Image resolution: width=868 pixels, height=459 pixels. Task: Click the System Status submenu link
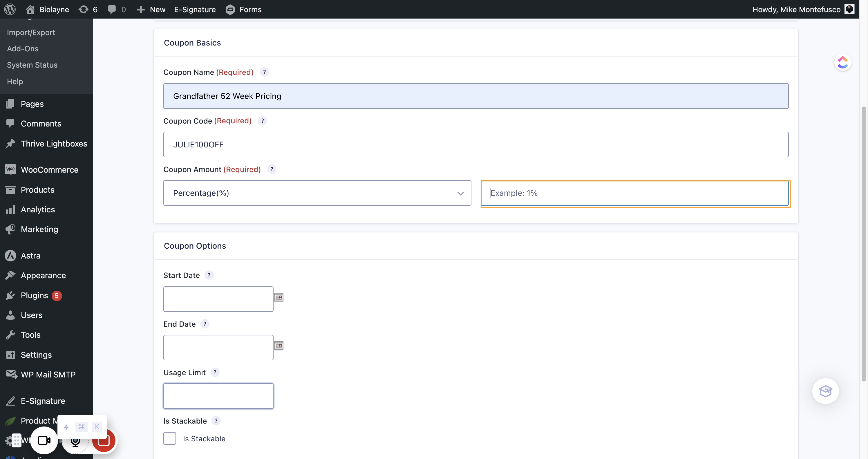32,65
